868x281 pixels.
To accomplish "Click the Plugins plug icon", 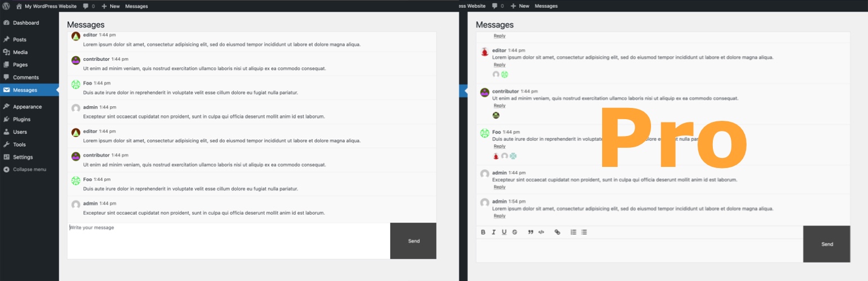I will [x=6, y=119].
